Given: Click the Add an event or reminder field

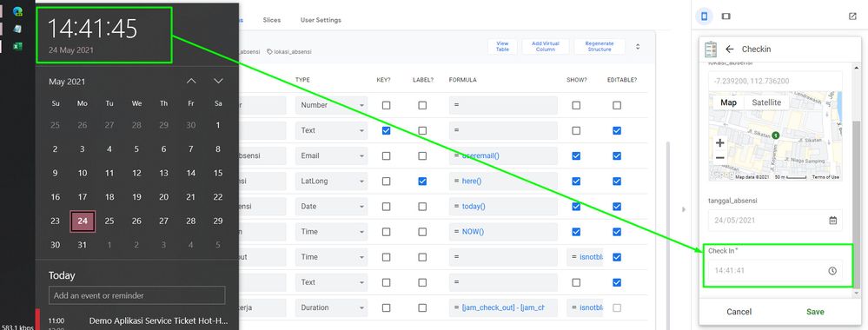Looking at the screenshot, I should 136,295.
